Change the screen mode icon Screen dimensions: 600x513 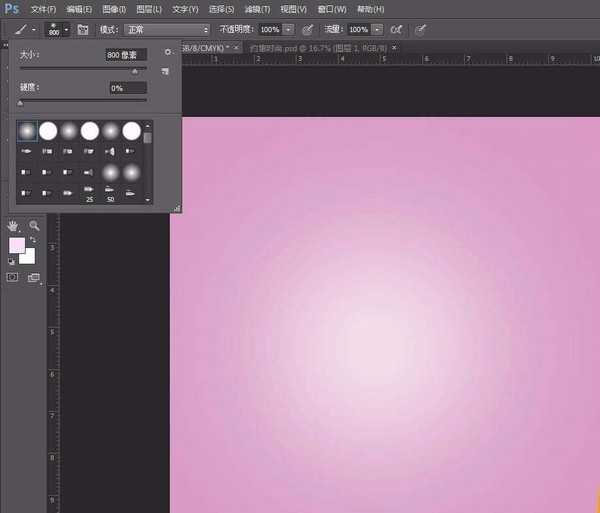point(33,277)
